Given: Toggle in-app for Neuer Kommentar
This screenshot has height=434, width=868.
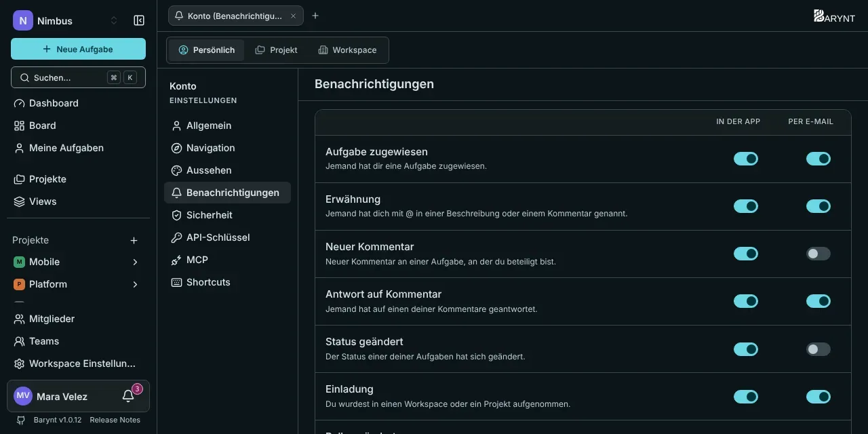Looking at the screenshot, I should [x=746, y=254].
